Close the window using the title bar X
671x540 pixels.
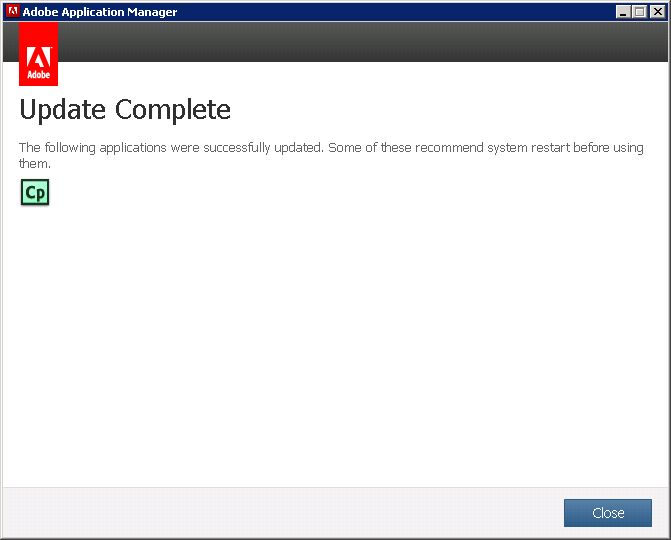click(x=658, y=12)
